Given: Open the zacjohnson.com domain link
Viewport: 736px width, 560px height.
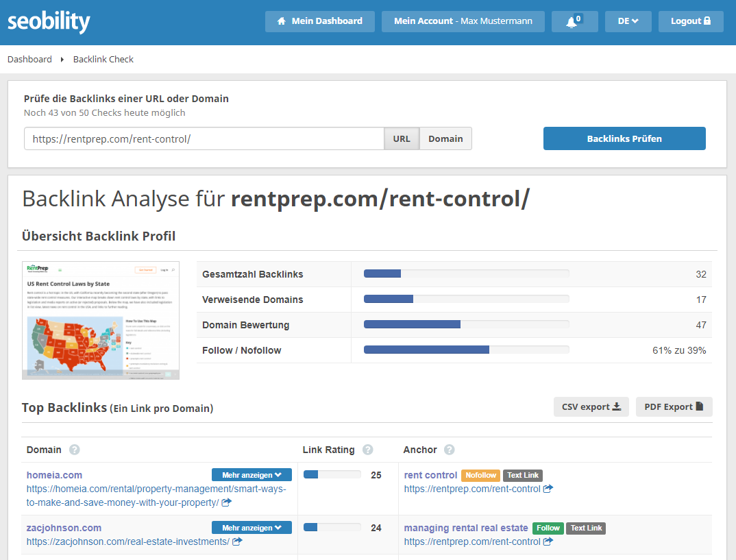Looking at the screenshot, I should [64, 528].
